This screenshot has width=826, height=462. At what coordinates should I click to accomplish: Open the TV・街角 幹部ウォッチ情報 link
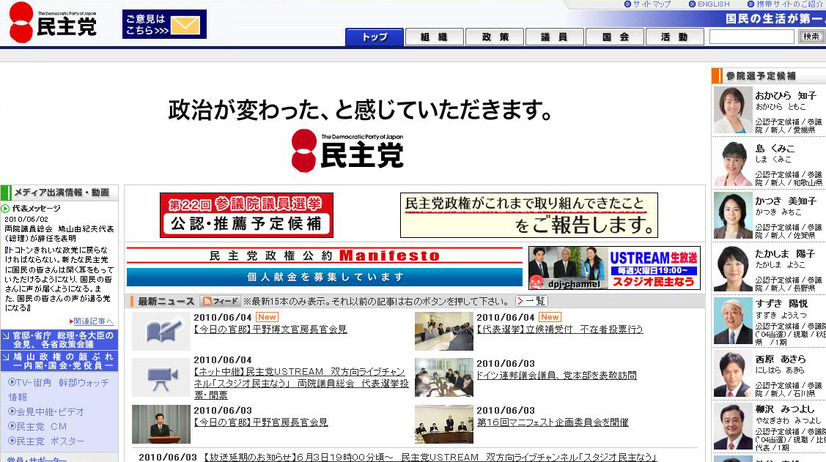(x=58, y=390)
